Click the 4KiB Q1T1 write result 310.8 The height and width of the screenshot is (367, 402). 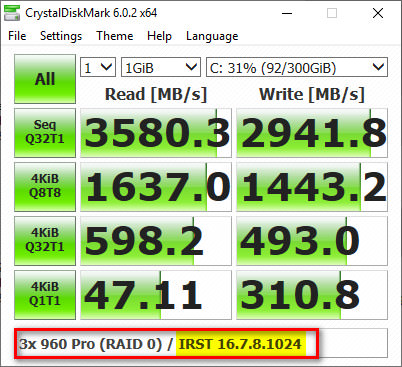tap(312, 295)
